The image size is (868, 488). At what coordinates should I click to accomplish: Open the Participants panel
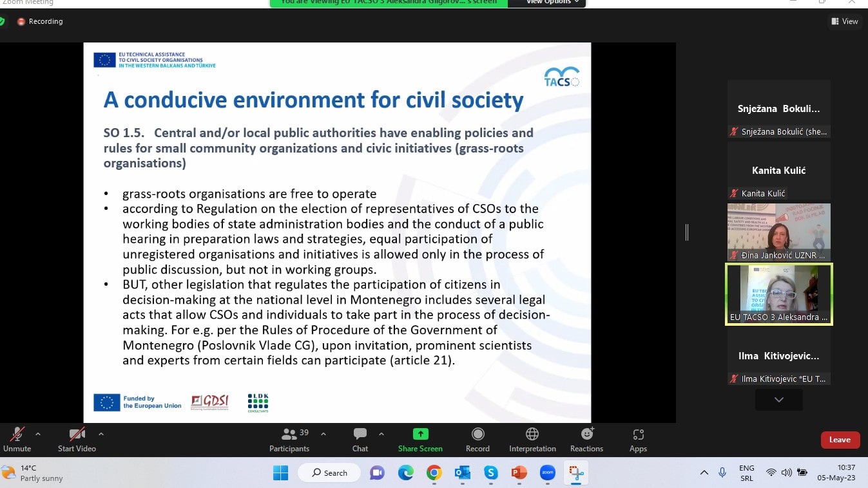(289, 440)
